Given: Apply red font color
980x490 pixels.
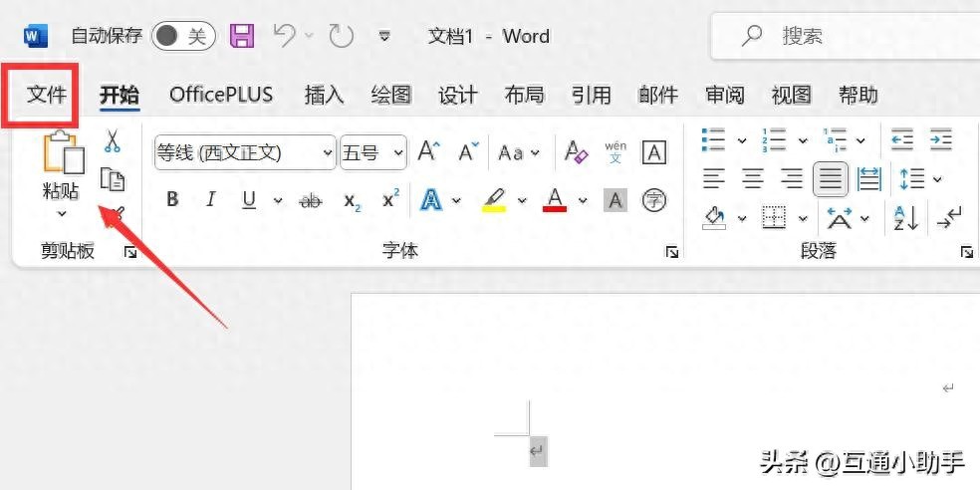Looking at the screenshot, I should pyautogui.click(x=555, y=200).
